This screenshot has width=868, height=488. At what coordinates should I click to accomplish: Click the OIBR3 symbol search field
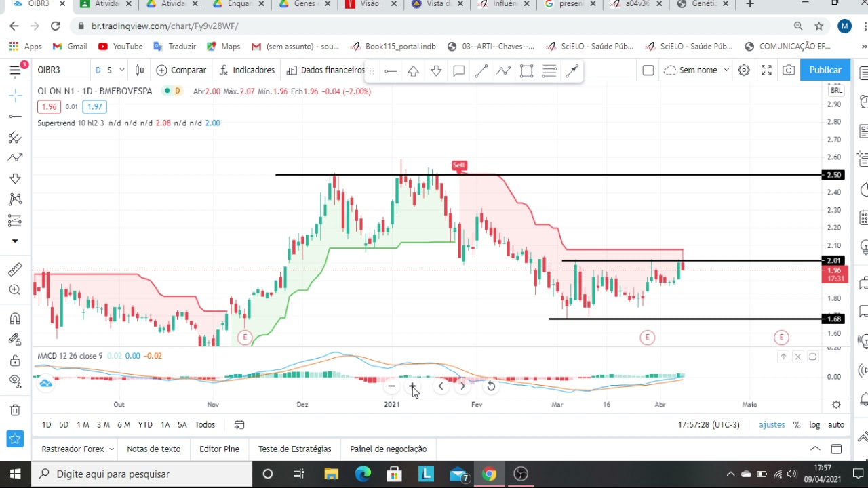coord(61,70)
